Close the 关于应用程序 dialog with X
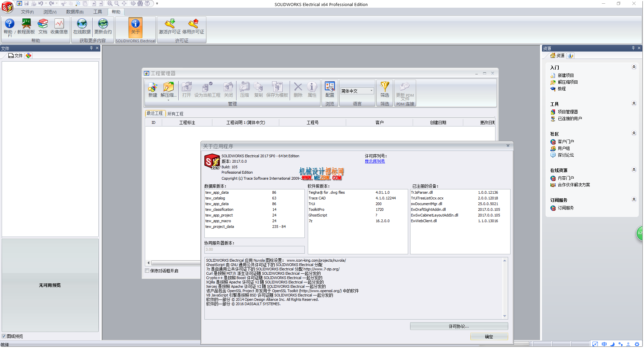The height and width of the screenshot is (348, 644). pyautogui.click(x=508, y=146)
